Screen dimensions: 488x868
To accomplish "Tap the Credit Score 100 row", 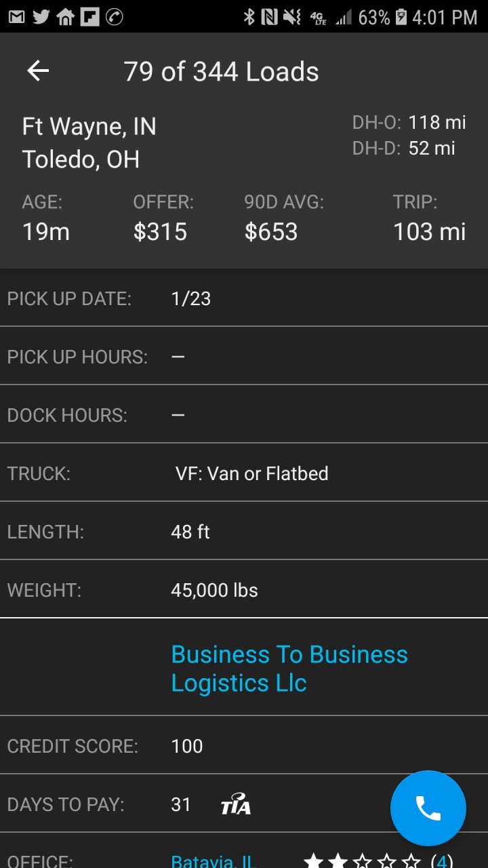I will [244, 745].
